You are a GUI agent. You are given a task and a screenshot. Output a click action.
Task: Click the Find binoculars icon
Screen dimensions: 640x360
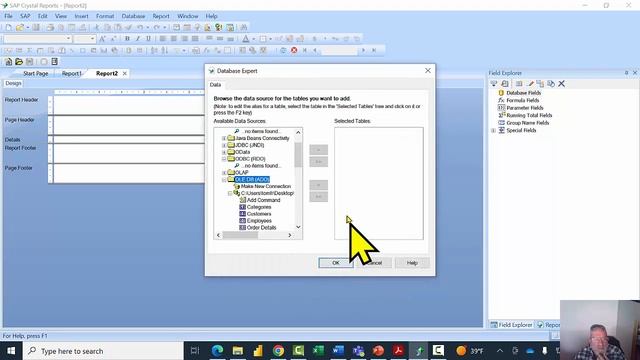click(x=244, y=27)
